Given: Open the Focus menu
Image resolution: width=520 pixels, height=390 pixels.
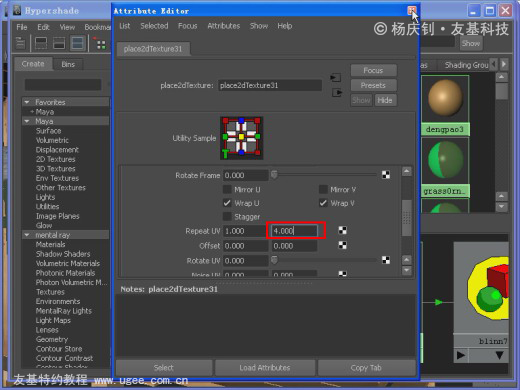Looking at the screenshot, I should (188, 26).
